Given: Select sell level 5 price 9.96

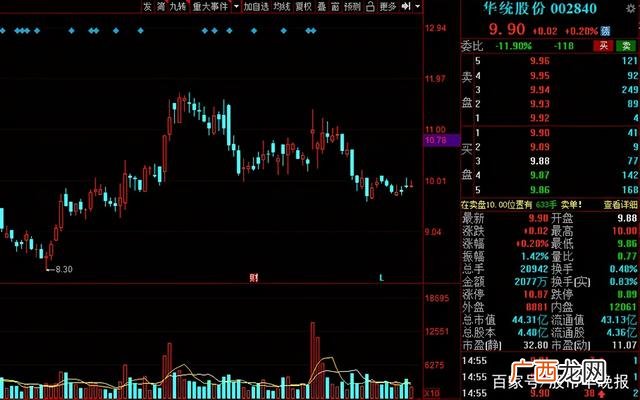Looking at the screenshot, I should tap(540, 61).
